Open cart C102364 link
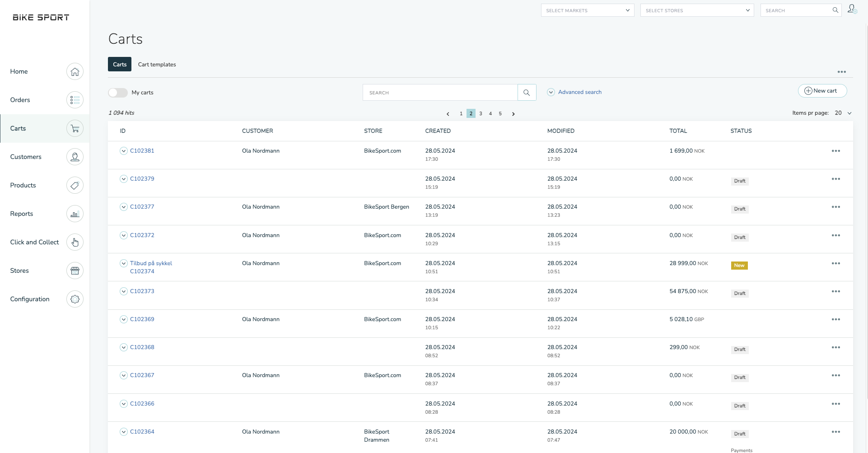 click(x=142, y=432)
